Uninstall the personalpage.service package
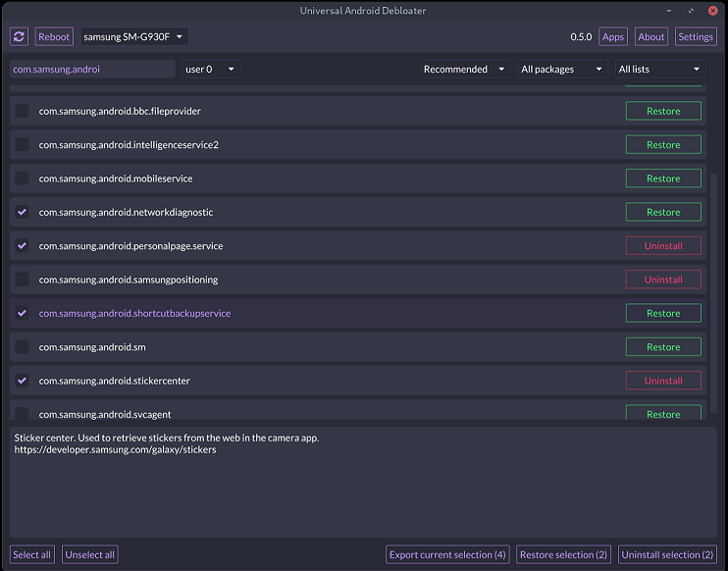 click(x=663, y=245)
